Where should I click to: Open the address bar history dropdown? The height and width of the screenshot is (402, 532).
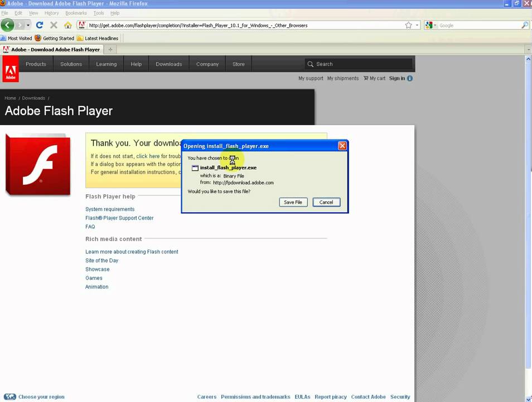pos(417,25)
